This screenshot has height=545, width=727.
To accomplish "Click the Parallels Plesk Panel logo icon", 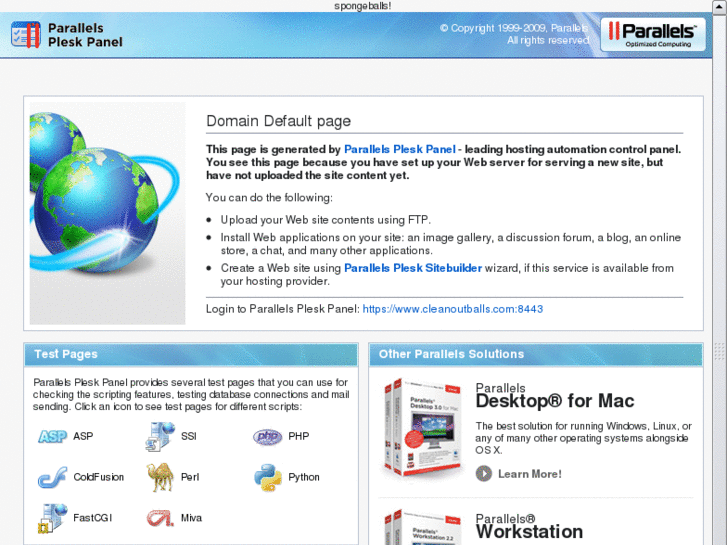I will (26, 34).
